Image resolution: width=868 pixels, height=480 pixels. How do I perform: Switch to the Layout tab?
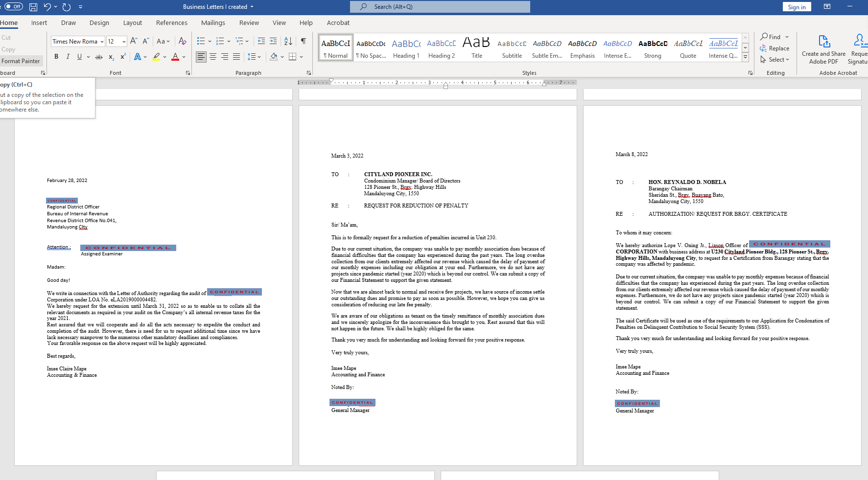click(x=133, y=23)
